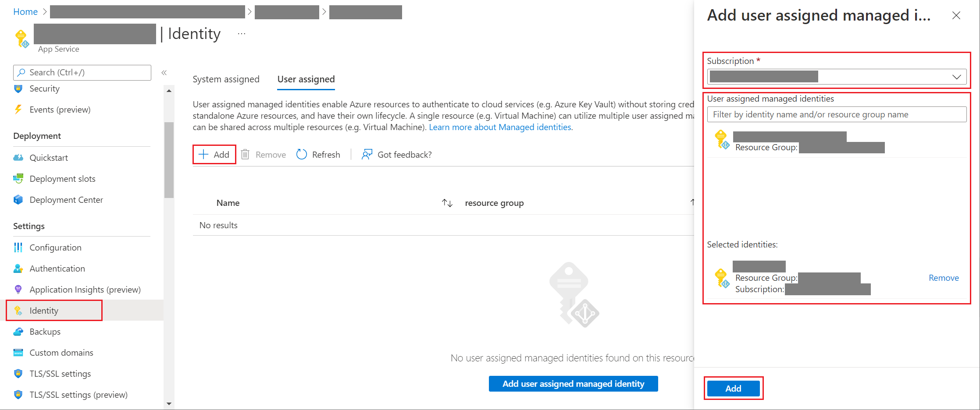Click the Deployment slots icon

pos(18,179)
